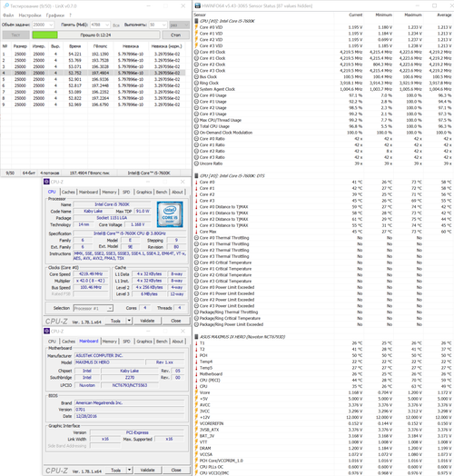Click thermometer icon beside PCH sensor
This screenshot has width=454, height=476.
[196, 355]
